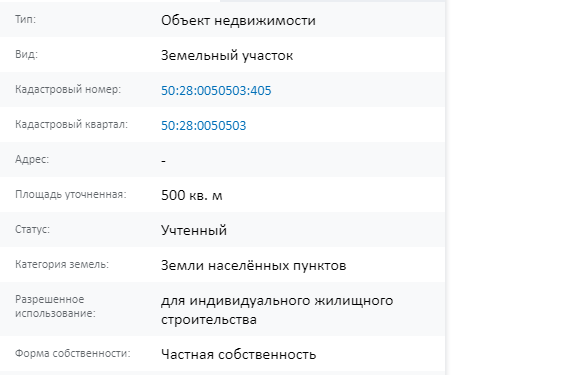Click the '500 кв. м' area value
The width and height of the screenshot is (568, 375).
click(192, 196)
